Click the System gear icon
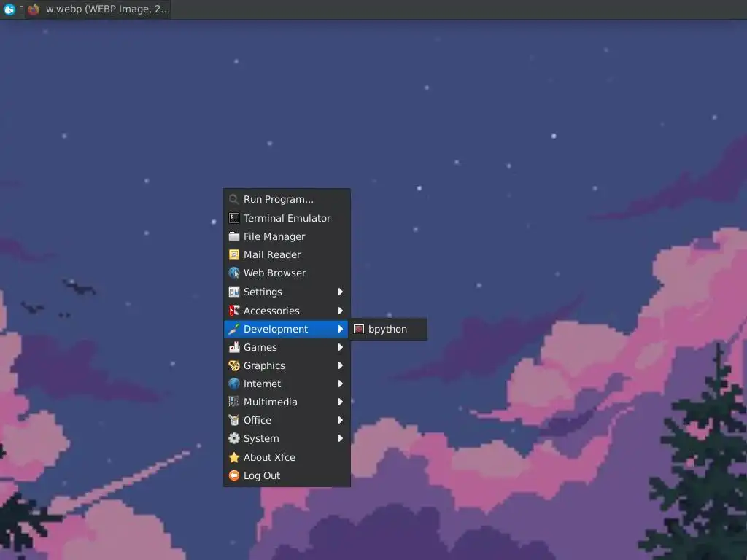The image size is (747, 560). click(234, 438)
